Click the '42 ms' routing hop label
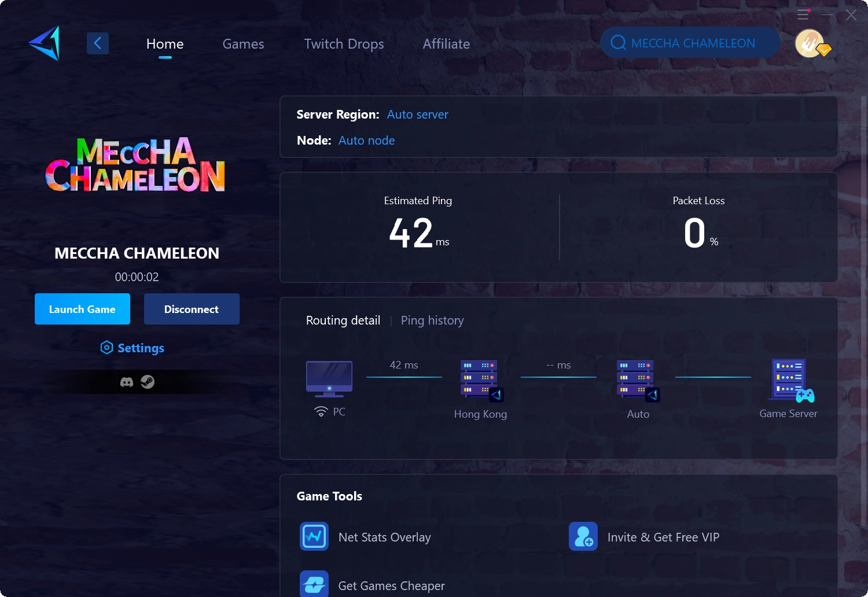This screenshot has width=868, height=597. click(404, 365)
